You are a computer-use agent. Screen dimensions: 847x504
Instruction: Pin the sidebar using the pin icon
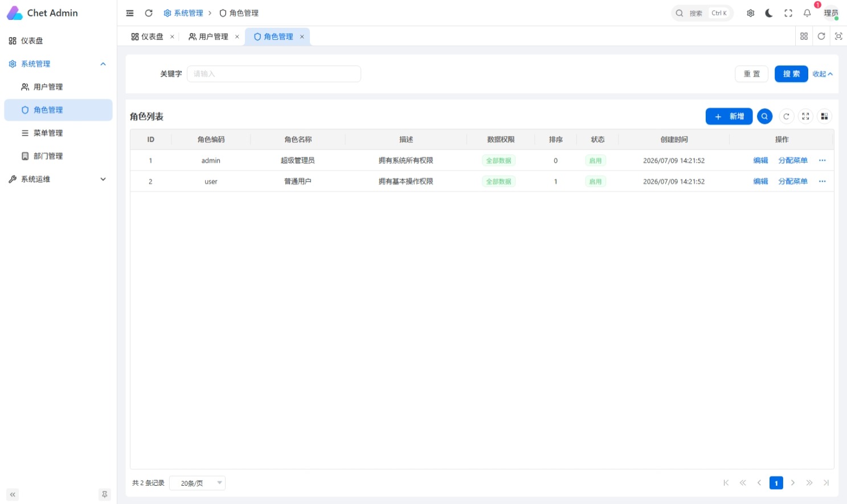coord(104,494)
